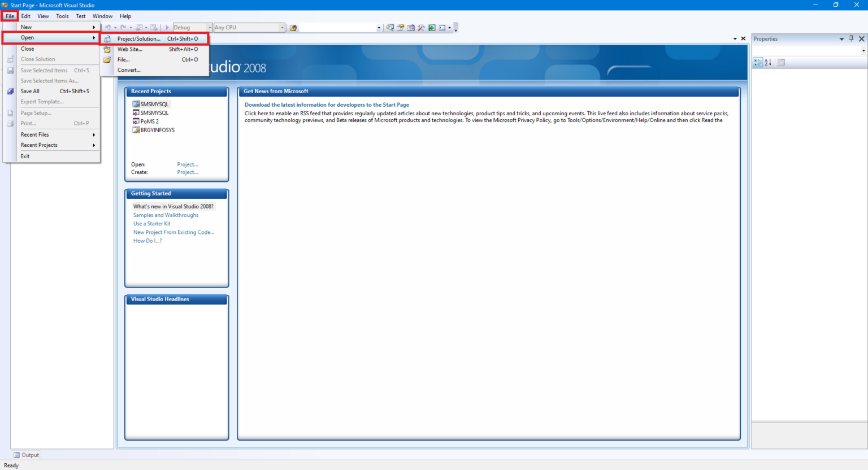Enable Categorized view in Properties panel
The height and width of the screenshot is (470, 868).
(x=757, y=62)
